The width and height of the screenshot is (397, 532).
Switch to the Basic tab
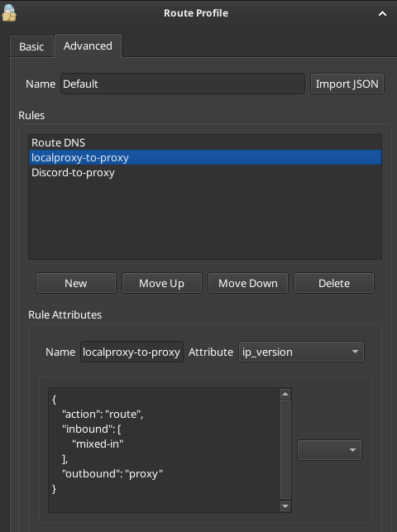pyautogui.click(x=31, y=46)
